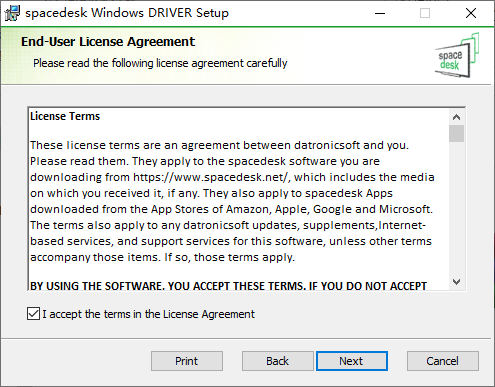Cancel the driver setup
Screen dimensions: 495x387
pyautogui.click(x=443, y=361)
